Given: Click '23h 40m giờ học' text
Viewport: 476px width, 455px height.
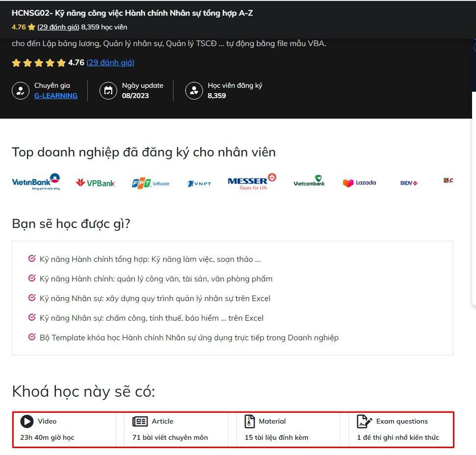Looking at the screenshot, I should (x=48, y=437).
